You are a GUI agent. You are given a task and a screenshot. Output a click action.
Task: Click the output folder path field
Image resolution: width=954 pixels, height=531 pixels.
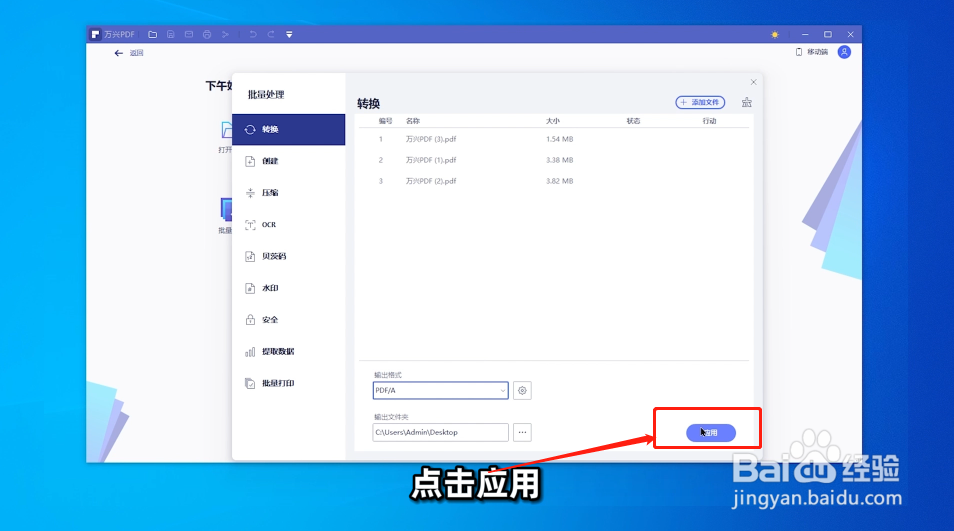pyautogui.click(x=440, y=432)
